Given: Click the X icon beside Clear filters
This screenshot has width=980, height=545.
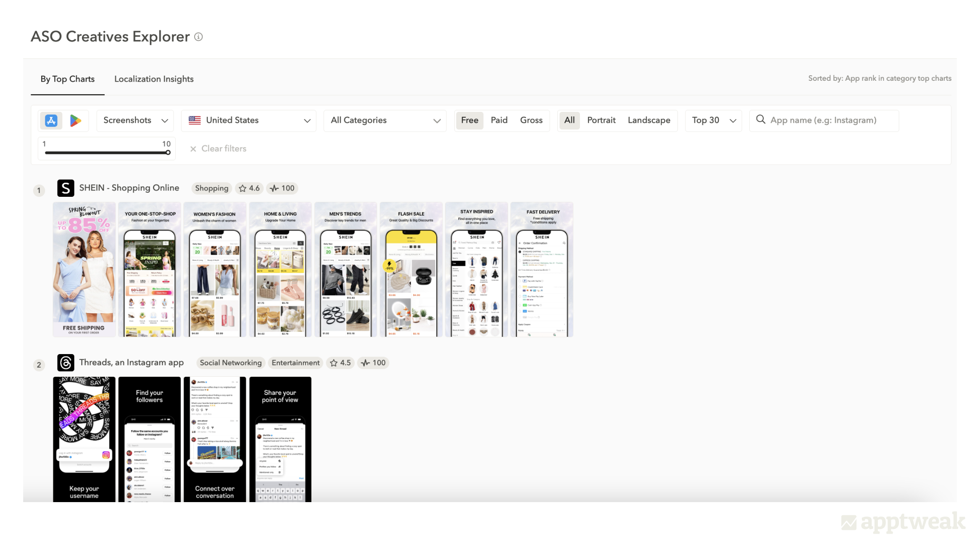Looking at the screenshot, I should [x=193, y=149].
